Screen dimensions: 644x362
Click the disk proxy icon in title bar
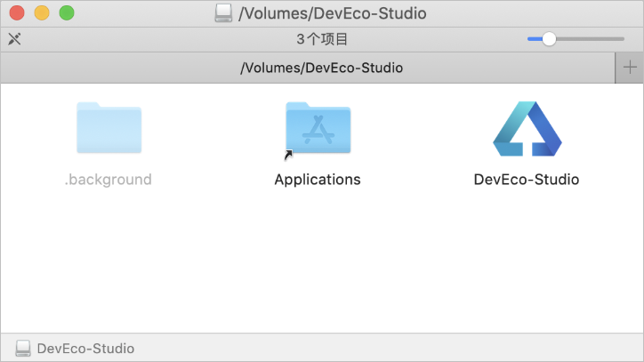[x=224, y=13]
